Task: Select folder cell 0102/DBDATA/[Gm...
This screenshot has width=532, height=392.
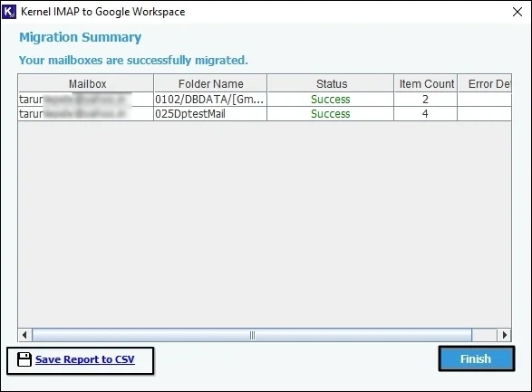Action: (210, 100)
